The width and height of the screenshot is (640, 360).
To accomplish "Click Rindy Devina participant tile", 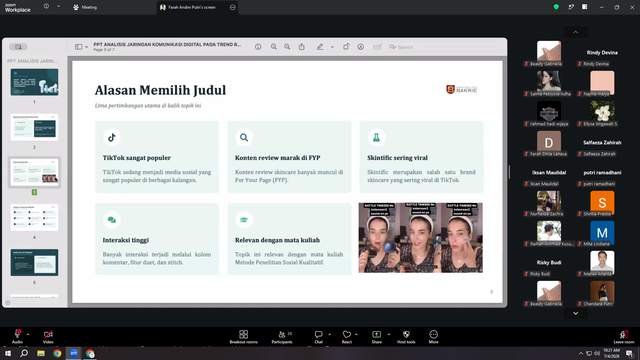I will click(x=602, y=53).
